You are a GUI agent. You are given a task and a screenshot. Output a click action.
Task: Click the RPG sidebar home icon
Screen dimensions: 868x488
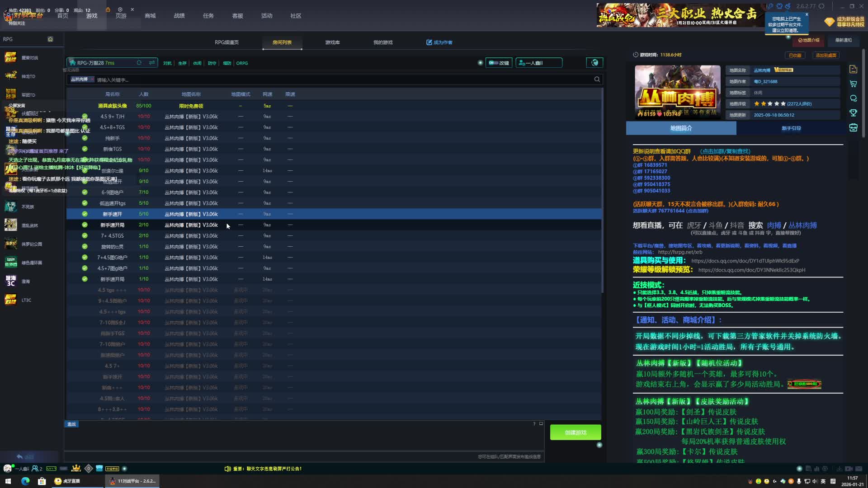(x=50, y=39)
